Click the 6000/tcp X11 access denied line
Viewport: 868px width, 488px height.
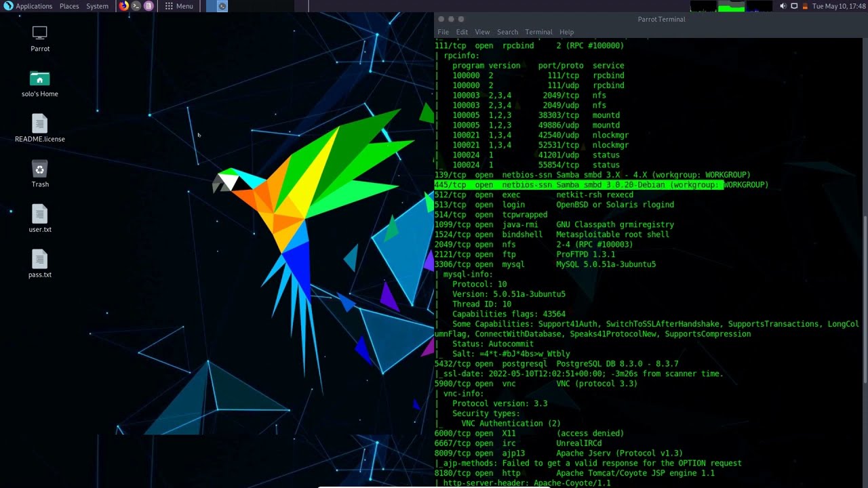pyautogui.click(x=529, y=433)
